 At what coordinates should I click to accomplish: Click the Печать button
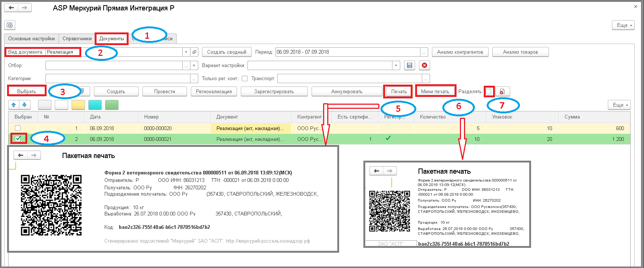click(x=399, y=91)
